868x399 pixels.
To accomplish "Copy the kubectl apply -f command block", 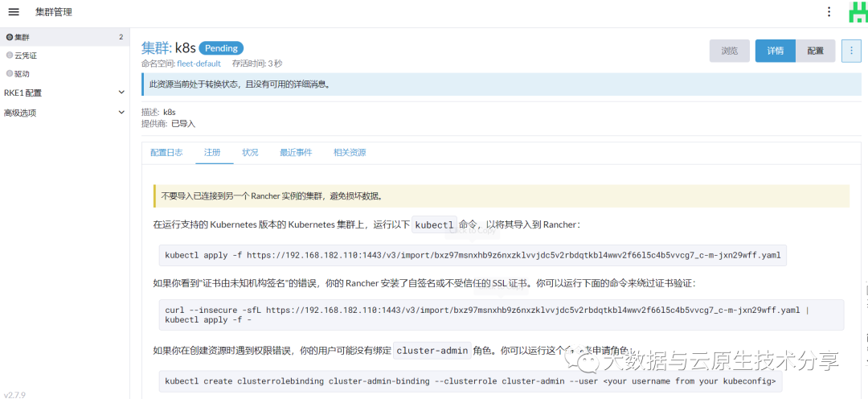I will [473, 256].
